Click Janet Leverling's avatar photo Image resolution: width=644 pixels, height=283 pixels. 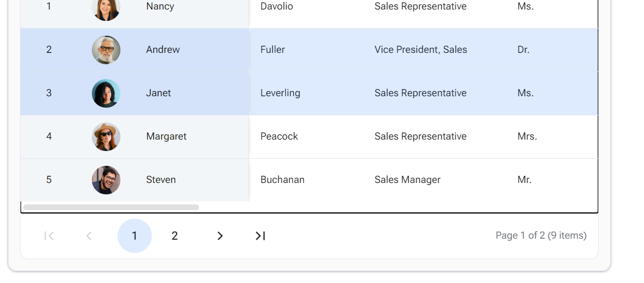[x=106, y=93]
